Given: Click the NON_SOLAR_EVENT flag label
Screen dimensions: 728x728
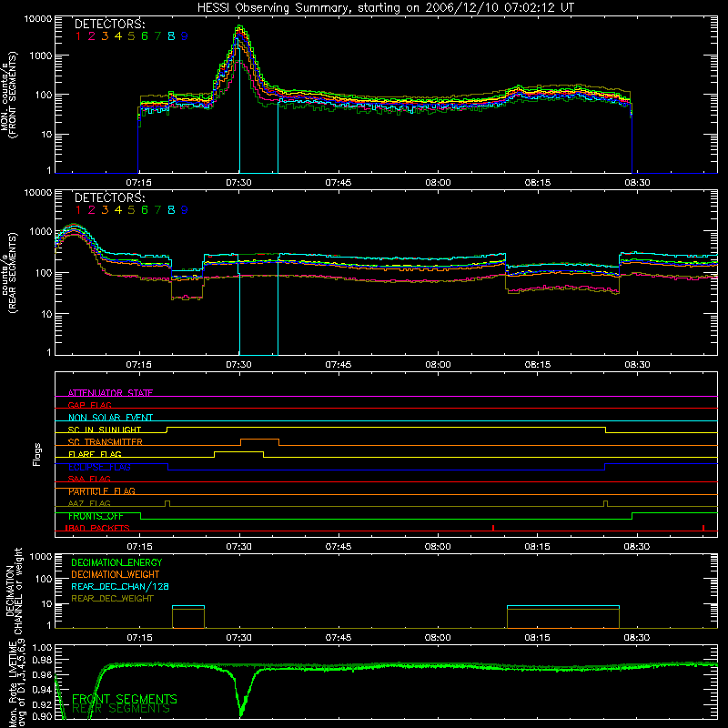Looking at the screenshot, I should pos(110,418).
